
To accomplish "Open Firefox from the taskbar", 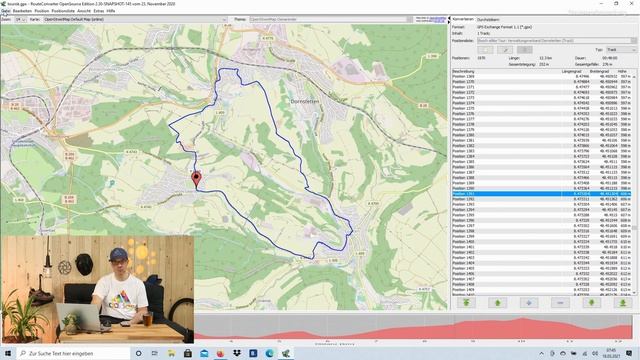I will tap(220, 353).
